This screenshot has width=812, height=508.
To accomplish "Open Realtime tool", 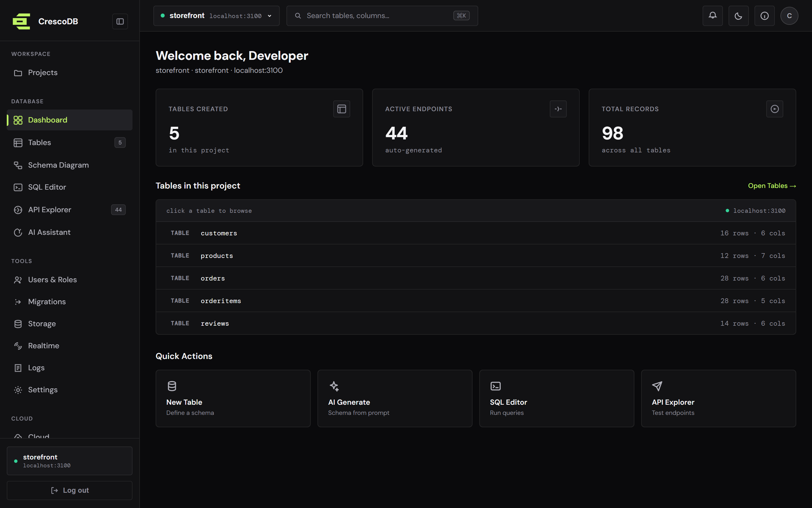I will [69, 346].
